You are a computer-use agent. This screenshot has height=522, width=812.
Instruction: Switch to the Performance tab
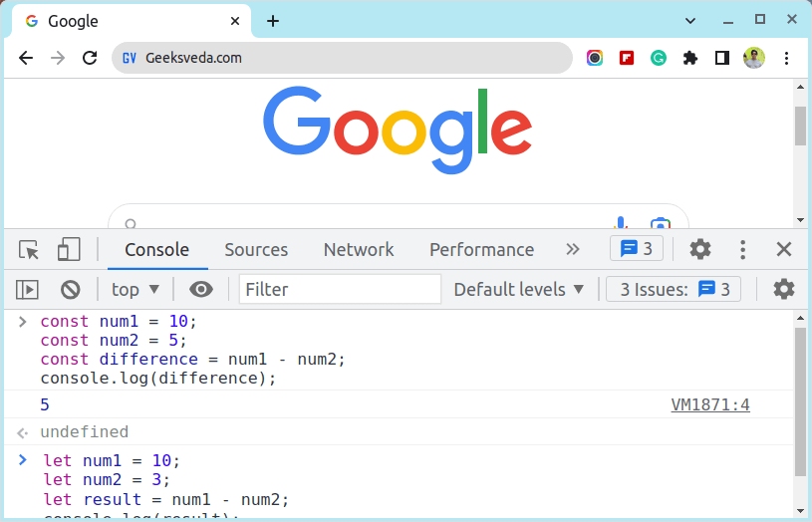pyautogui.click(x=481, y=250)
